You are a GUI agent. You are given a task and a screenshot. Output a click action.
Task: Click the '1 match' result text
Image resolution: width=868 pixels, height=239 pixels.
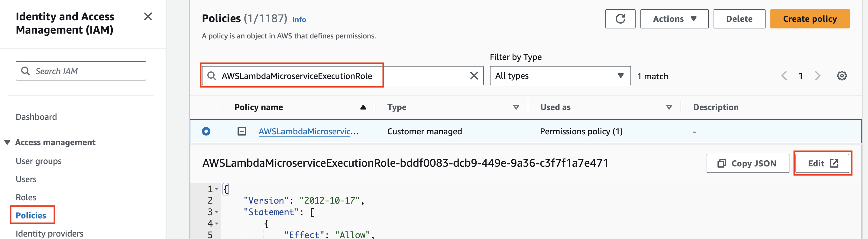tap(652, 76)
